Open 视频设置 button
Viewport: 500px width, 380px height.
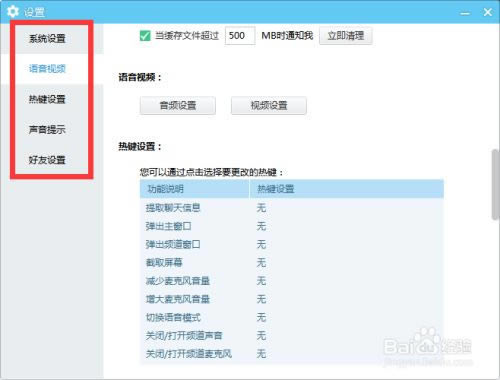(x=269, y=106)
